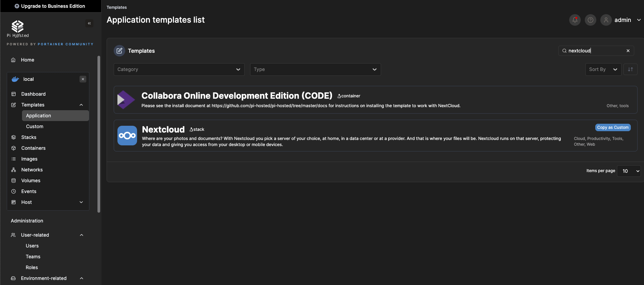Open Custom templates in sidebar
This screenshot has height=285, width=644.
(x=35, y=126)
